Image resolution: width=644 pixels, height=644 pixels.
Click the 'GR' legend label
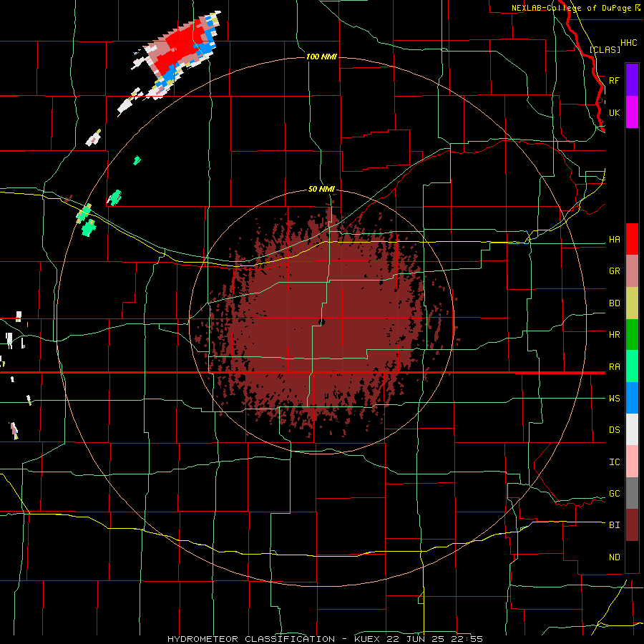coord(614,270)
